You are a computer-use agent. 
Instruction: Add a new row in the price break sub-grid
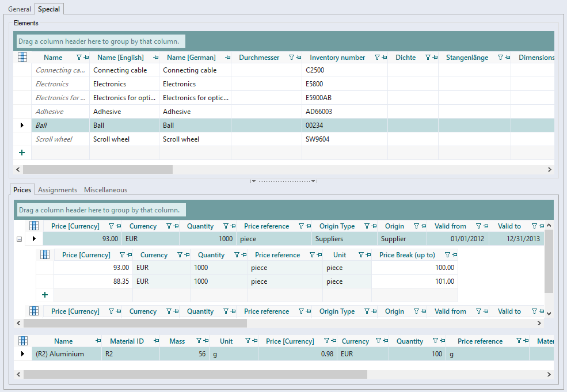45,295
